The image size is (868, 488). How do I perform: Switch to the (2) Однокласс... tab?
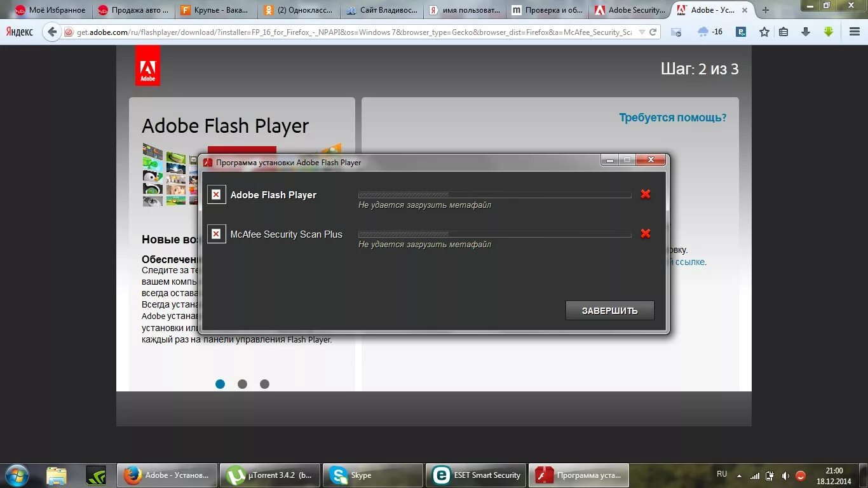(299, 10)
